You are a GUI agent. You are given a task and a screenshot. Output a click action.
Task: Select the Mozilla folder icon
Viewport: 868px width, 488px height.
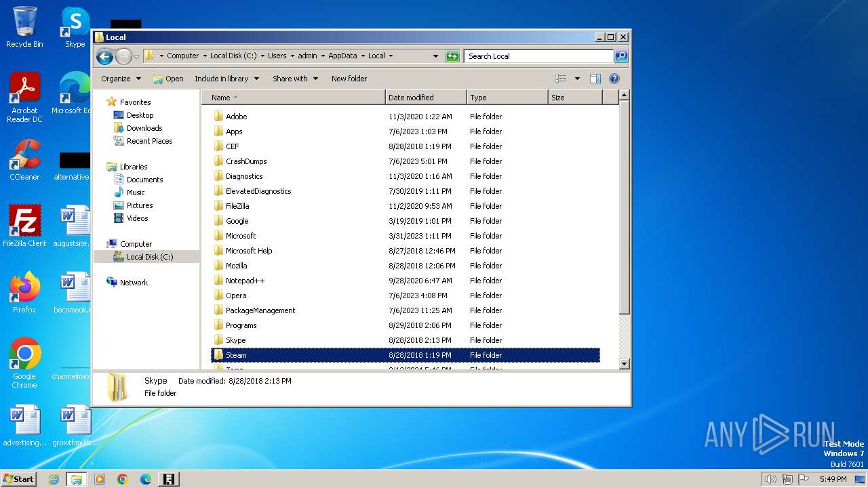point(218,266)
